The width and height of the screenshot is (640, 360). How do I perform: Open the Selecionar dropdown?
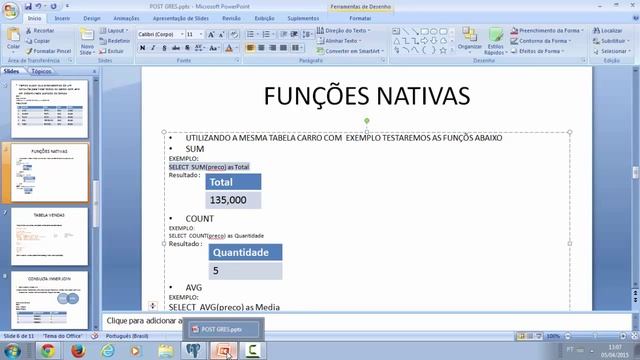(x=612, y=51)
